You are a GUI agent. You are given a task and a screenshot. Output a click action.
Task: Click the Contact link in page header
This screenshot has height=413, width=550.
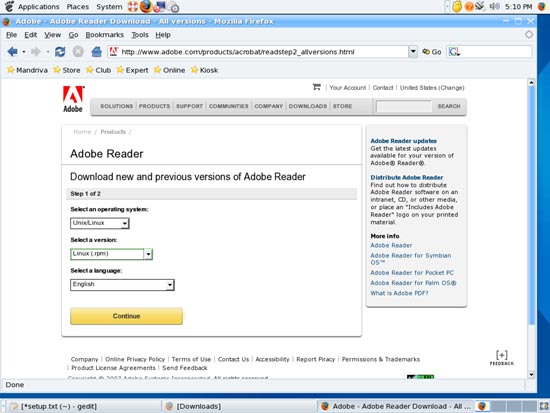[x=383, y=88]
